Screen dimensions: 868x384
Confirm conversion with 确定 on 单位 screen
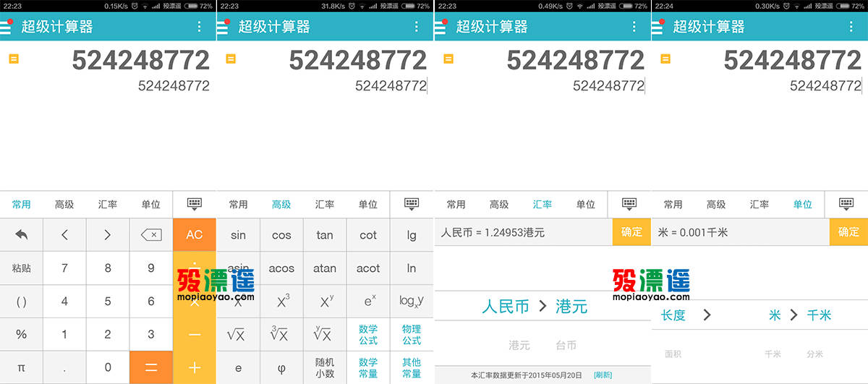point(848,232)
